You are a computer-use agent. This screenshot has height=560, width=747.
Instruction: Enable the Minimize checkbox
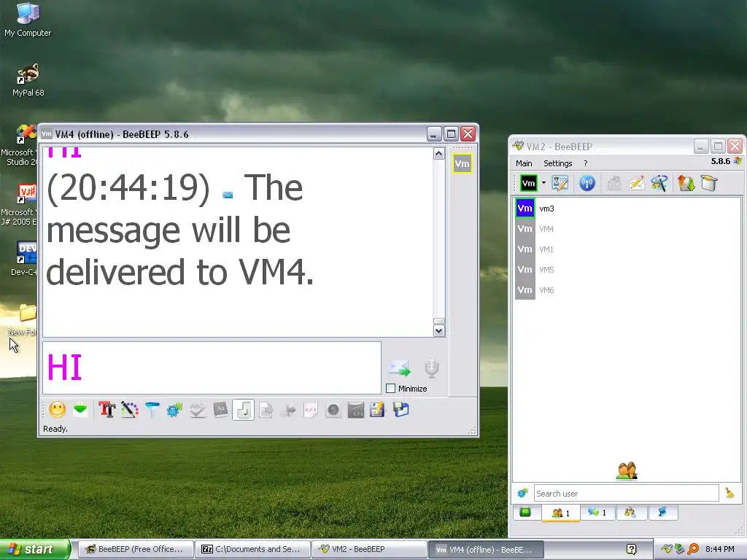[x=391, y=389]
